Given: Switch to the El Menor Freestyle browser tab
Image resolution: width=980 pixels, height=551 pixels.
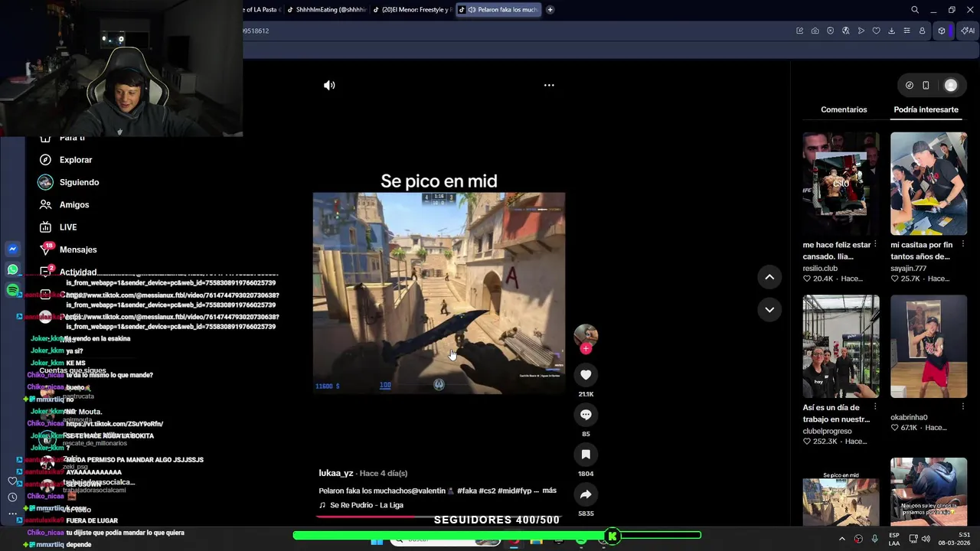Looking at the screenshot, I should 412,10.
